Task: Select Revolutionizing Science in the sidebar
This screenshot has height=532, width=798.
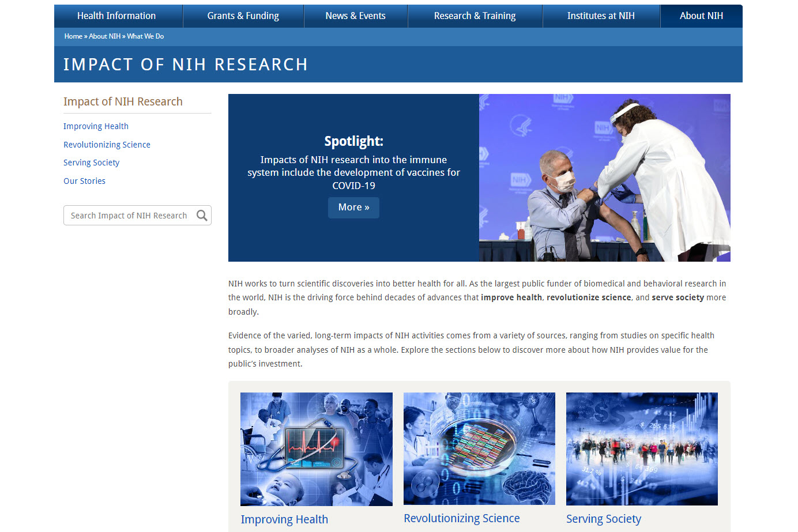Action: point(107,144)
